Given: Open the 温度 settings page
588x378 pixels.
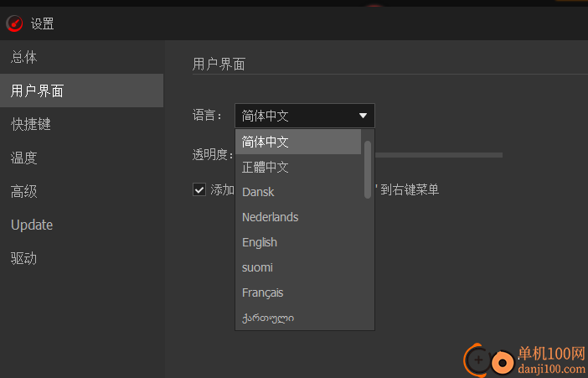Looking at the screenshot, I should (x=81, y=158).
